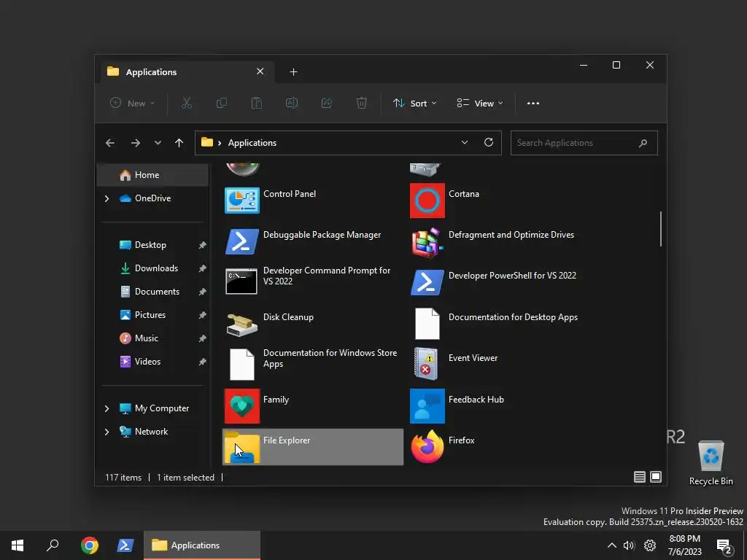The image size is (747, 560).
Task: Select Home in the navigation pane
Action: click(153, 175)
